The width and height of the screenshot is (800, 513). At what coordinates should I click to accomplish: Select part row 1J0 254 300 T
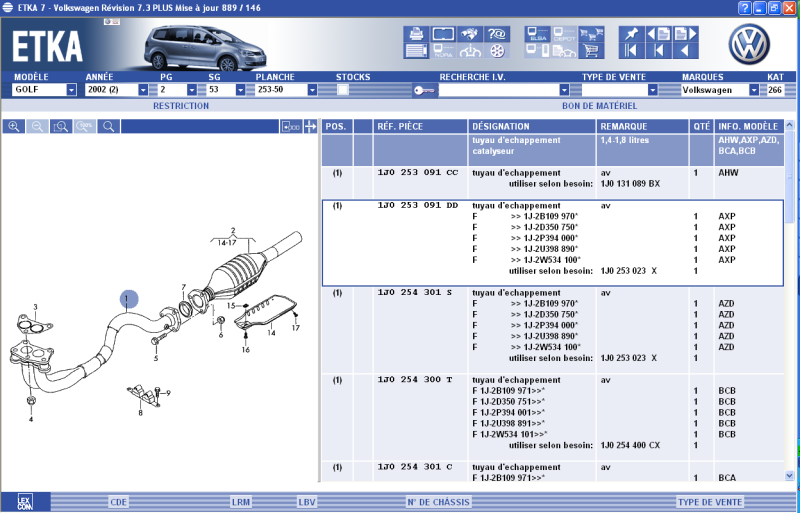click(553, 417)
